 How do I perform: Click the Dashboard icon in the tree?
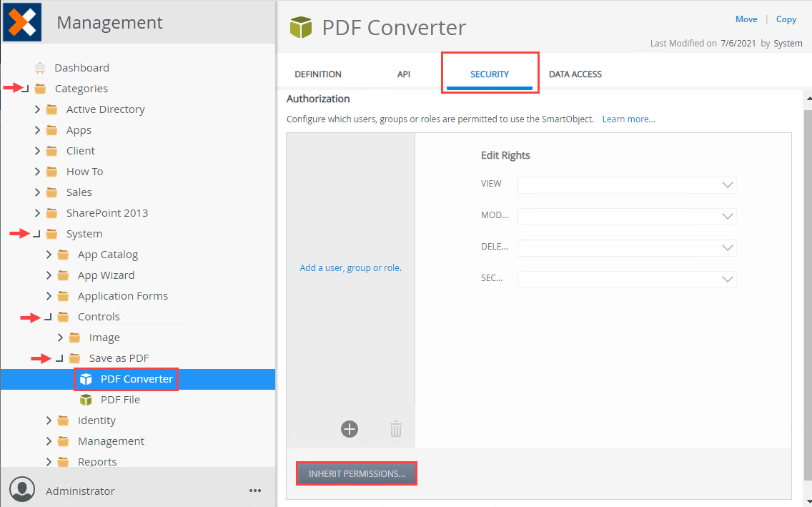click(40, 68)
